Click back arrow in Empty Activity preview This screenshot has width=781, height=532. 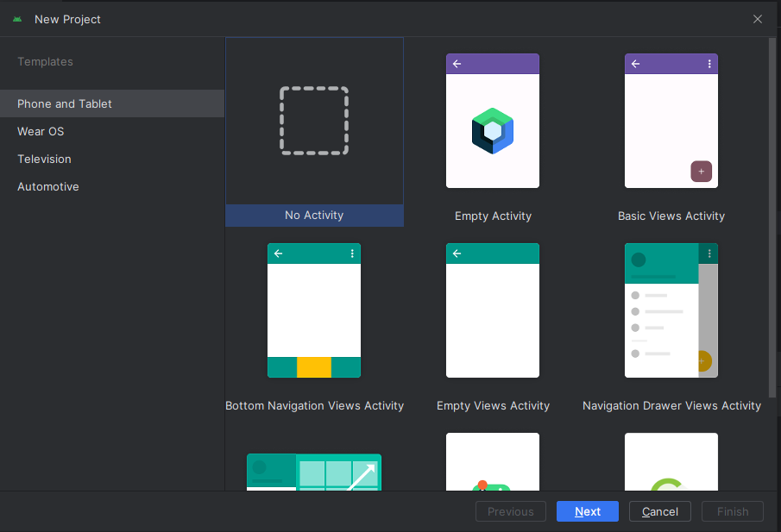tap(457, 64)
